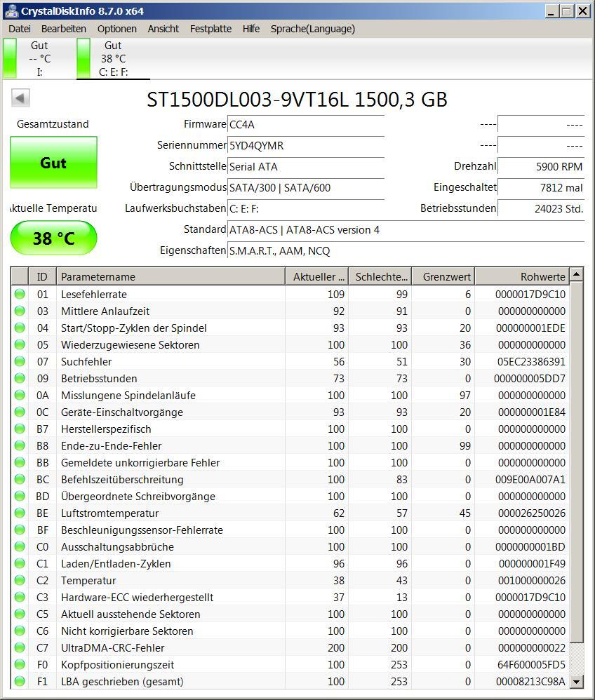Click the ID column header

(x=42, y=277)
